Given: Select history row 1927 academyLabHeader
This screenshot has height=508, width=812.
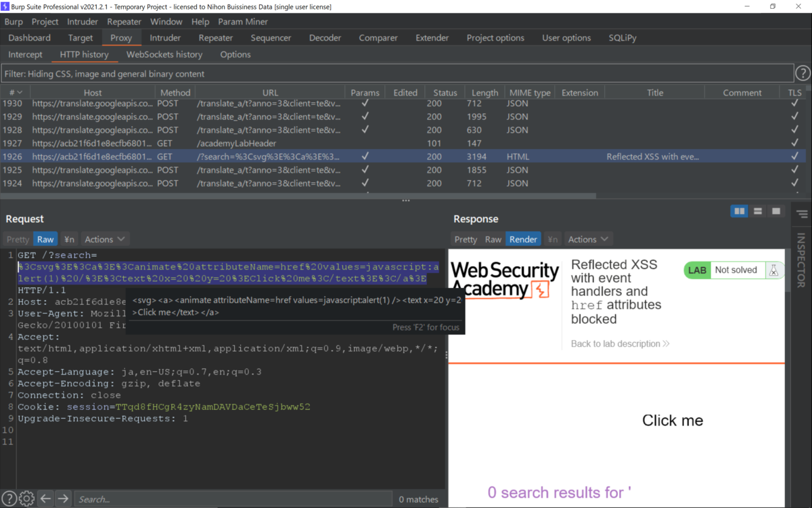Looking at the screenshot, I should (x=403, y=143).
